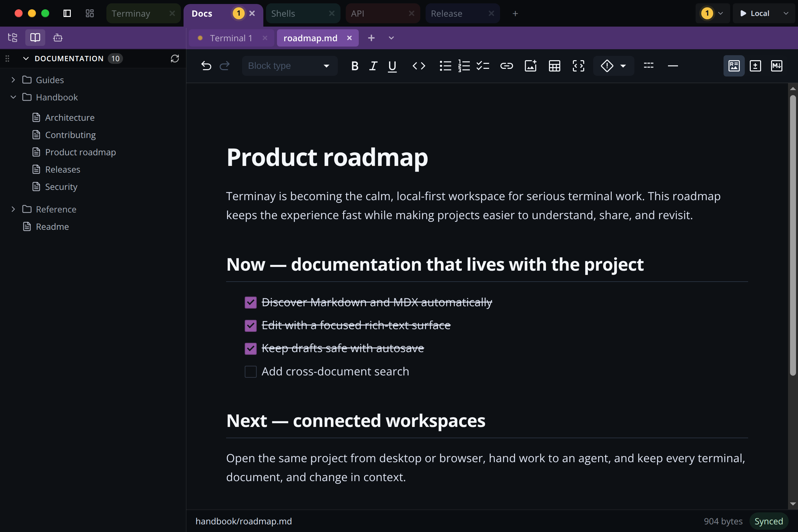Click the scrollbar down arrow

pos(793,504)
